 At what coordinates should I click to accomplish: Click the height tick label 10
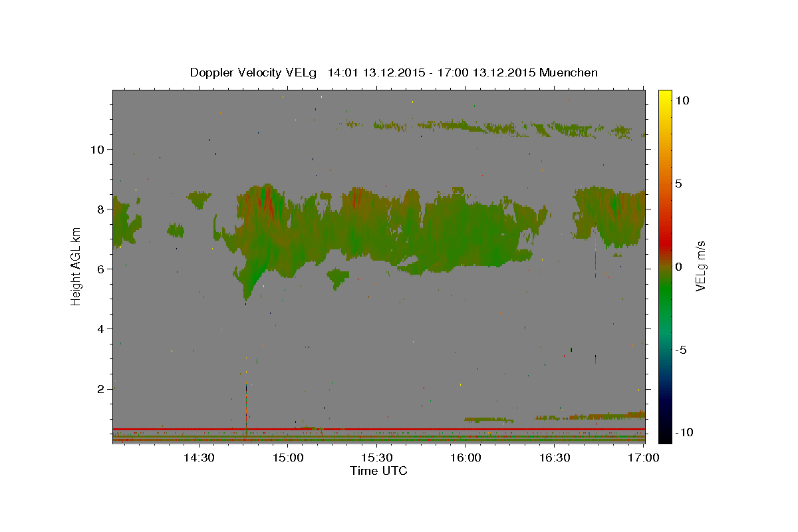coord(96,149)
